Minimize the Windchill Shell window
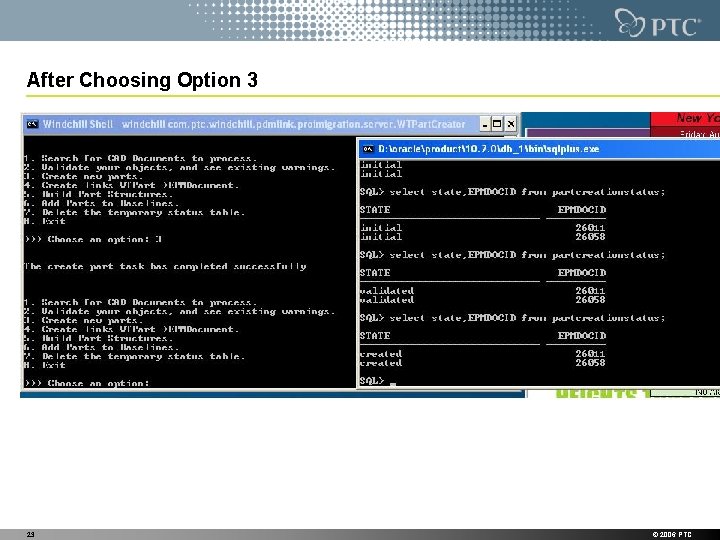 (x=485, y=124)
